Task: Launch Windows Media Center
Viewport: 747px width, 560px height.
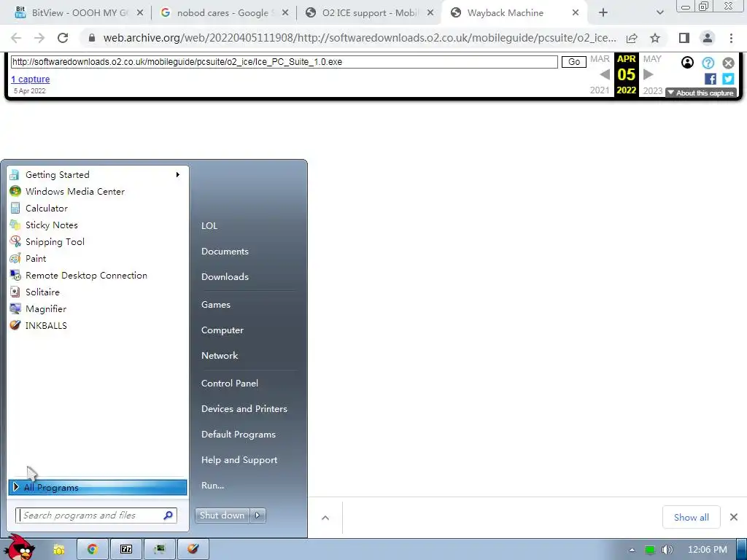Action: (x=97, y=192)
